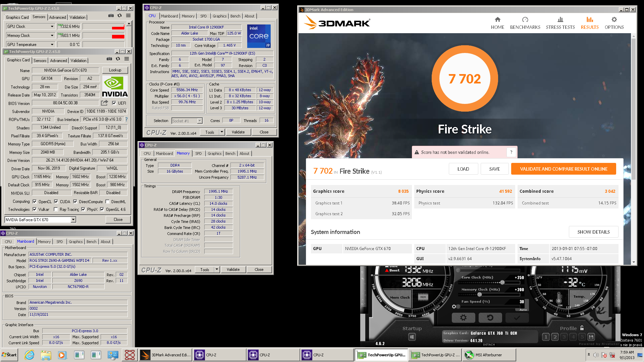Open the SPD tab in CPU-Z Memory window

tap(199, 154)
